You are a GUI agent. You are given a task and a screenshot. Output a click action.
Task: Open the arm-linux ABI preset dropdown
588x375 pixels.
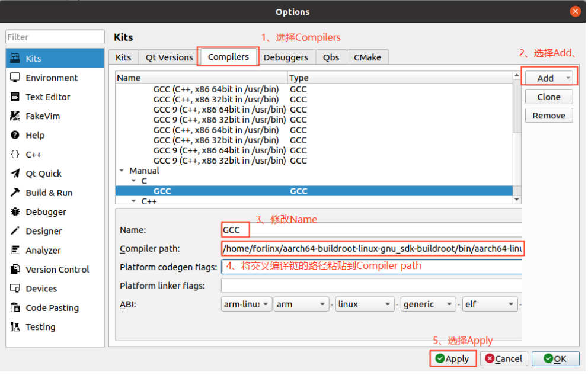click(246, 304)
